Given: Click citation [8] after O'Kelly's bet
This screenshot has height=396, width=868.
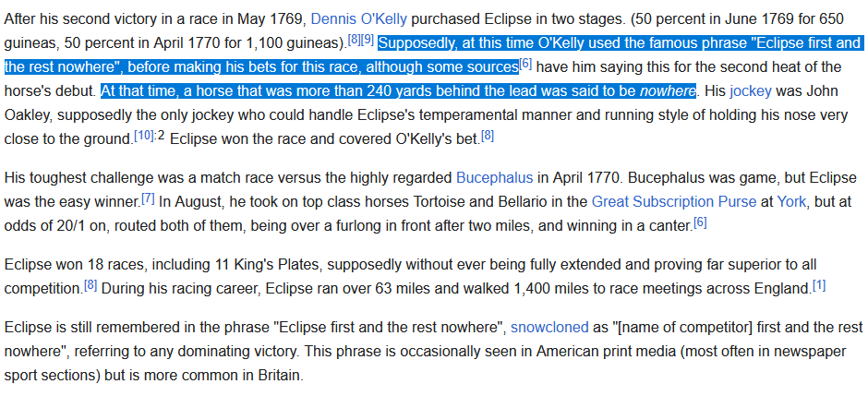Looking at the screenshot, I should coord(488,135).
